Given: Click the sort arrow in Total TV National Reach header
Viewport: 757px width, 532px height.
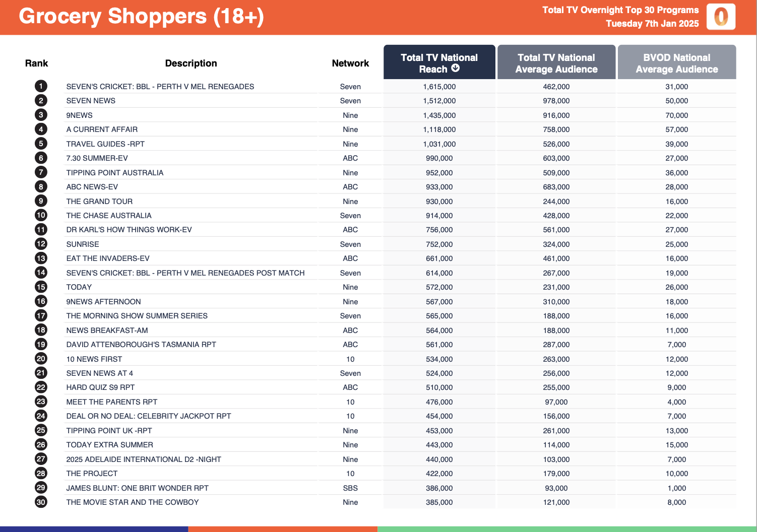Looking at the screenshot, I should (455, 68).
